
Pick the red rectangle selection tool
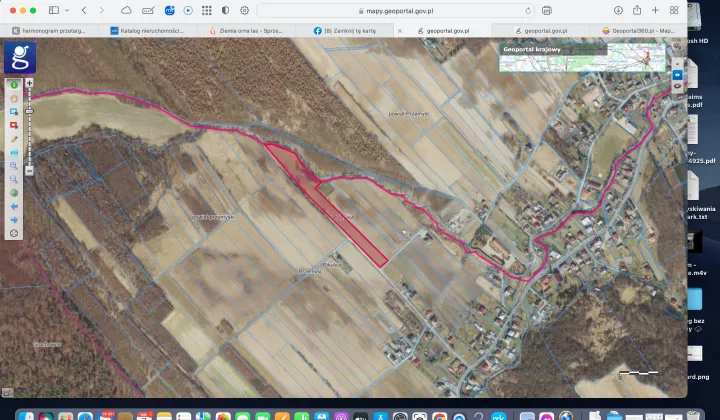pyautogui.click(x=14, y=125)
